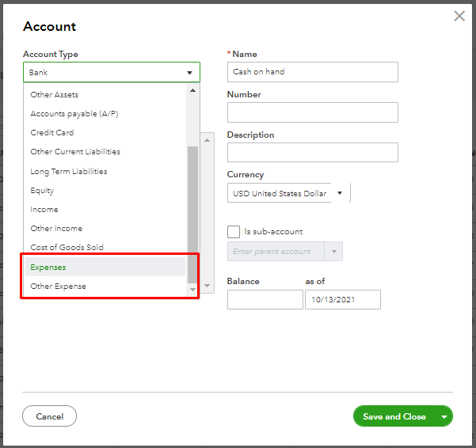Screen dimensions: 476x448
Task: Click the Balance amount field
Action: (265, 299)
